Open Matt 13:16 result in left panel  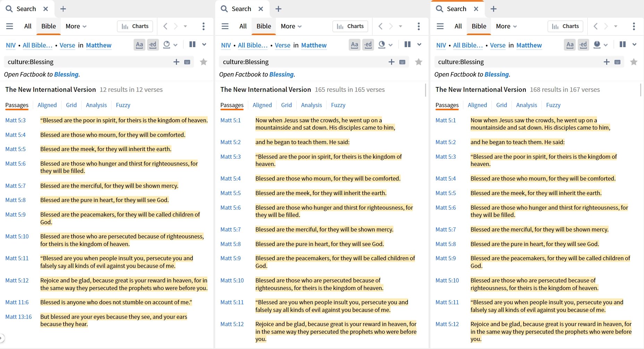point(18,317)
